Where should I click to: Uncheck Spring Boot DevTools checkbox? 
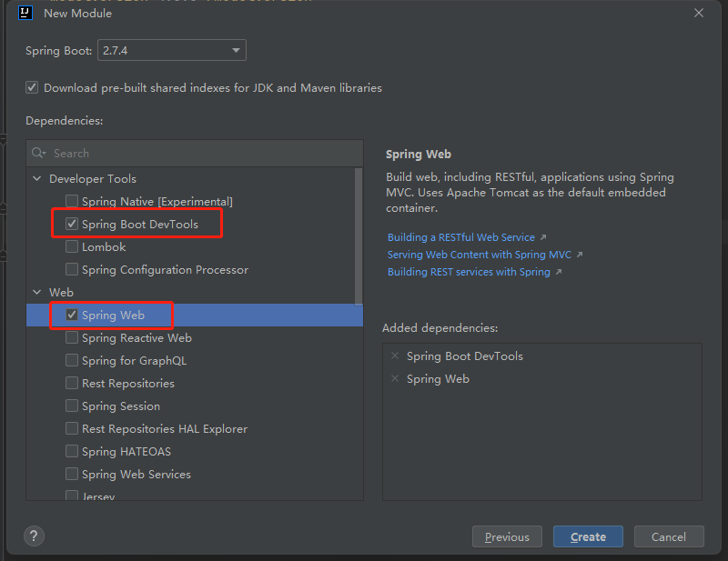click(72, 224)
